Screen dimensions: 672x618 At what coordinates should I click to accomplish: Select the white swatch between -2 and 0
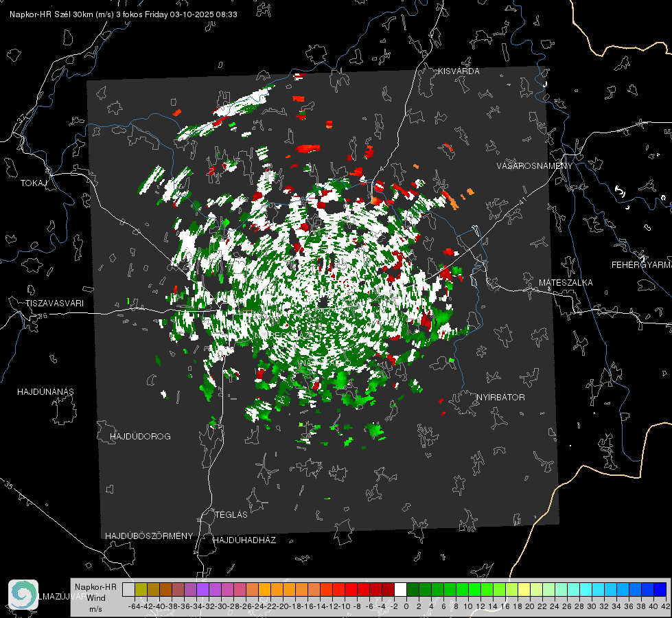pyautogui.click(x=400, y=589)
